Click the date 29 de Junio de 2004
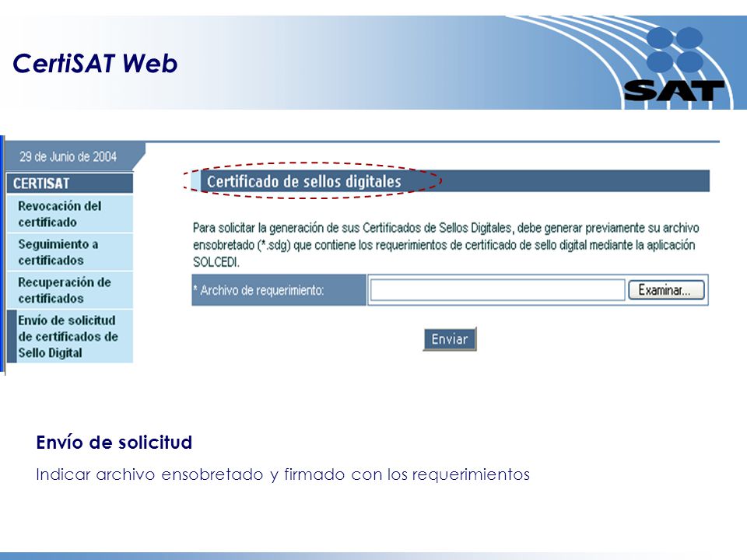This screenshot has width=747, height=560. coord(68,156)
